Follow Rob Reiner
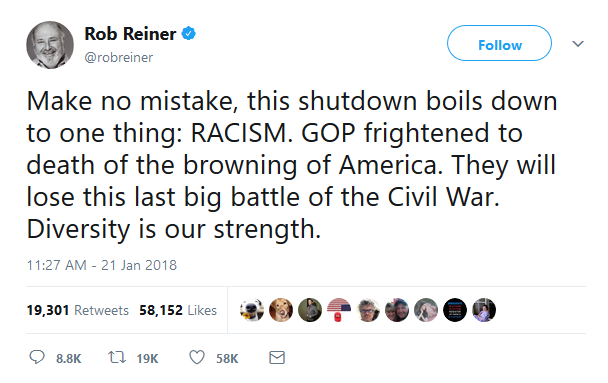The width and height of the screenshot is (608, 383). tap(499, 43)
